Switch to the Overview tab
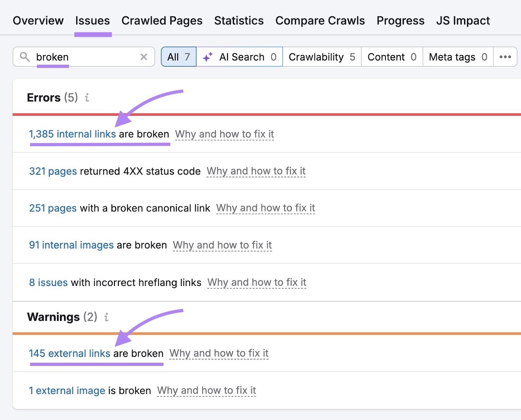521x420 pixels. (x=38, y=20)
